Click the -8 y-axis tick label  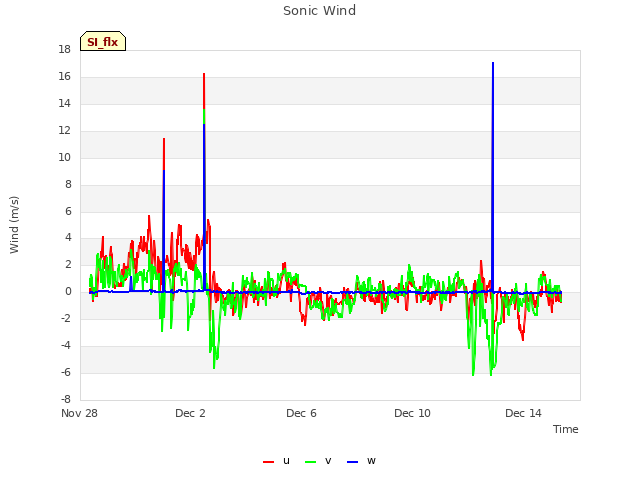(x=66, y=399)
